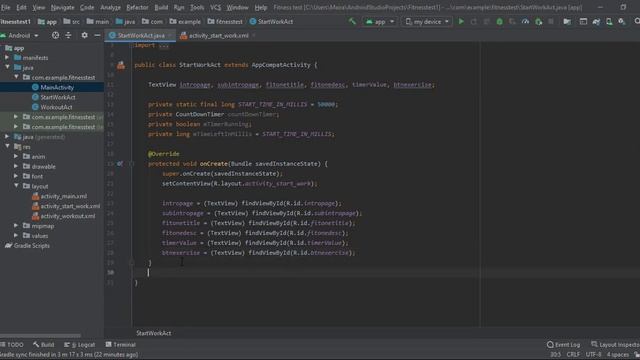Image resolution: width=640 pixels, height=360 pixels.
Task: Click the Apply Code Changes toolbar icon
Action: click(x=487, y=21)
